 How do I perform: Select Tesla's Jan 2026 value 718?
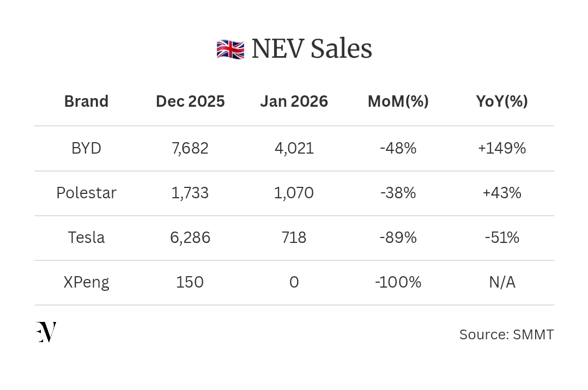pyautogui.click(x=294, y=237)
